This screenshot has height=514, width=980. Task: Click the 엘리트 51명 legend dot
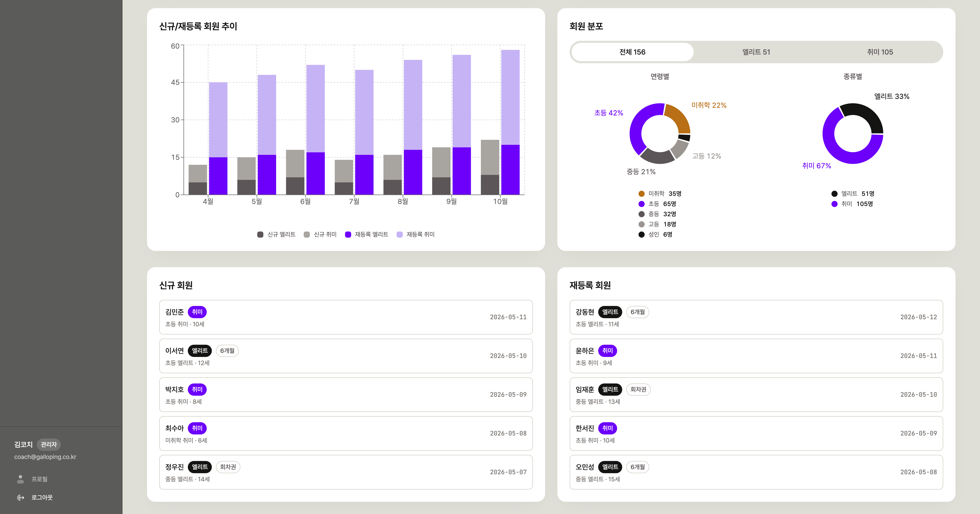[834, 194]
